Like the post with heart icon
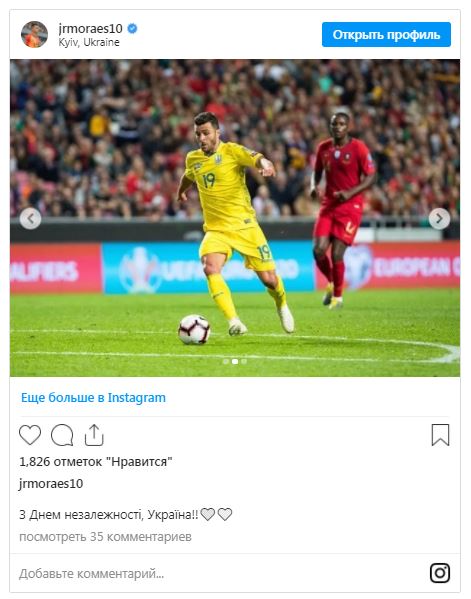 click(30, 435)
